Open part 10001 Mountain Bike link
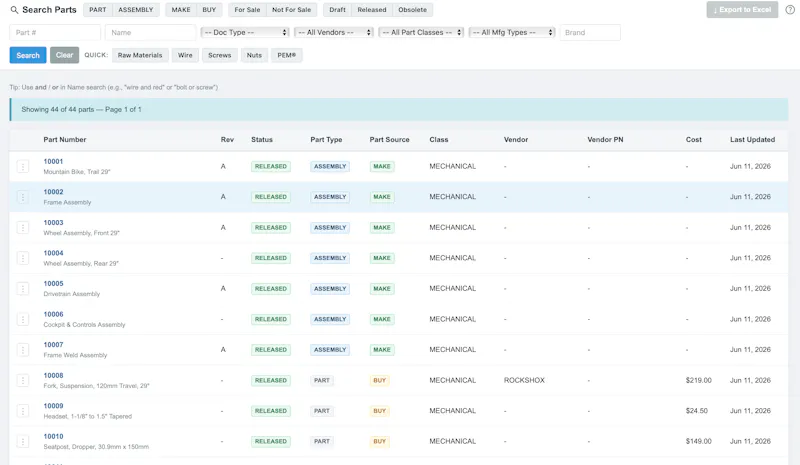Image resolution: width=800 pixels, height=465 pixels. point(53,161)
